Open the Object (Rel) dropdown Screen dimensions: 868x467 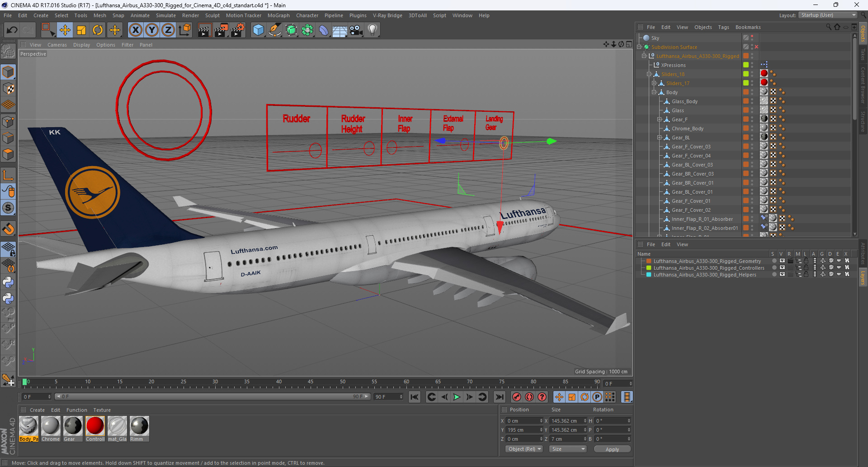click(524, 449)
